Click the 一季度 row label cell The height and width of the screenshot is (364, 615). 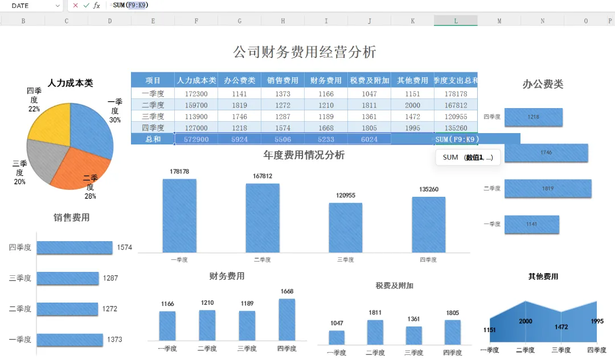pos(153,94)
